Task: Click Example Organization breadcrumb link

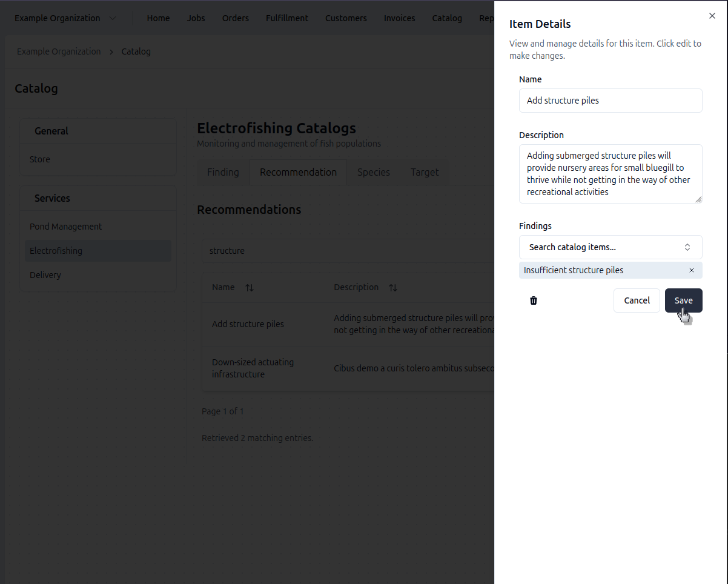Action: pos(59,51)
